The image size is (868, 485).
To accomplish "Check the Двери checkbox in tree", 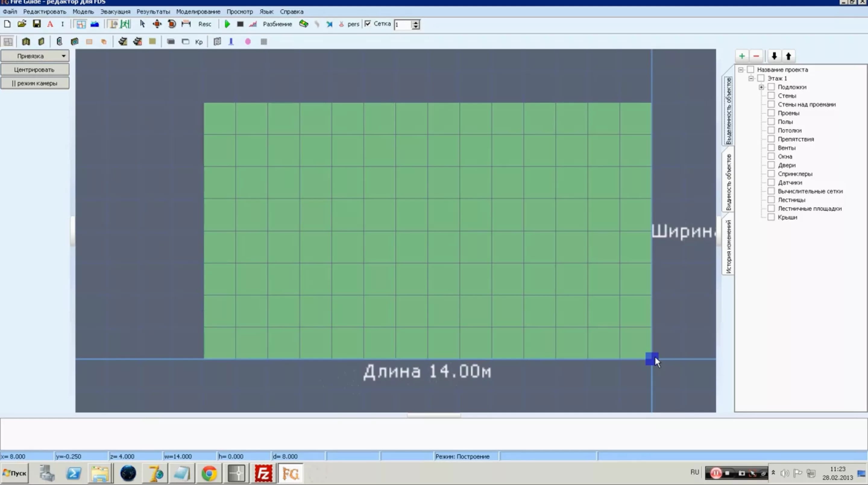I will point(771,165).
